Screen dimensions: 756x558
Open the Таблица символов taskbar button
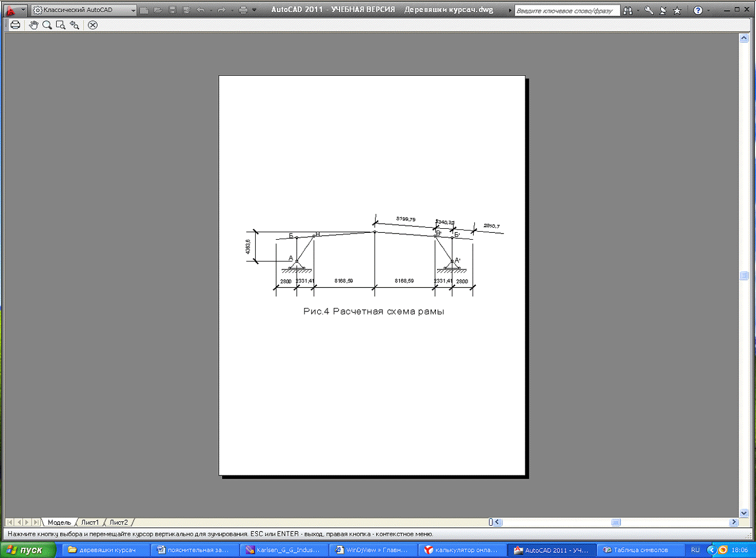pyautogui.click(x=636, y=550)
